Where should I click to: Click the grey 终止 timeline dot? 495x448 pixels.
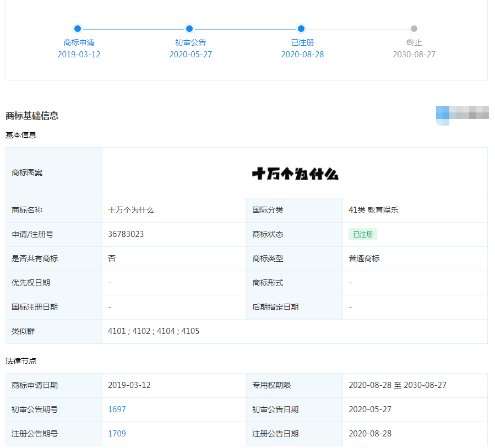tap(414, 29)
